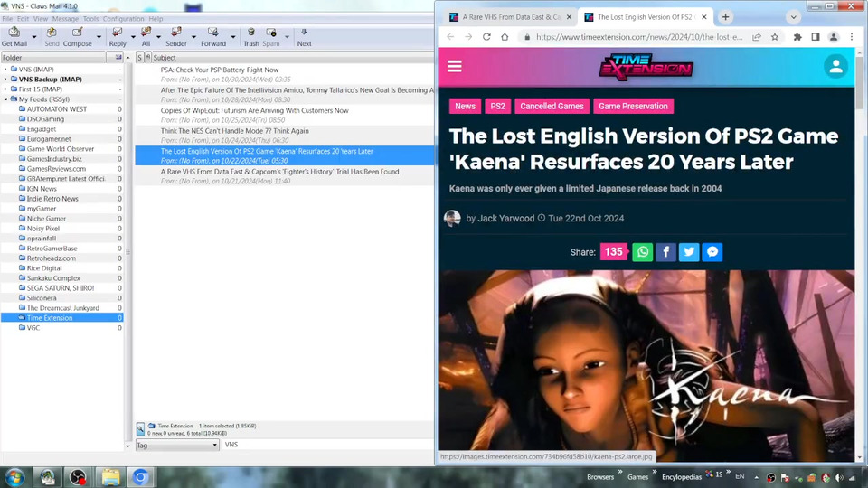
Task: Reload the page in the browser
Action: (486, 36)
